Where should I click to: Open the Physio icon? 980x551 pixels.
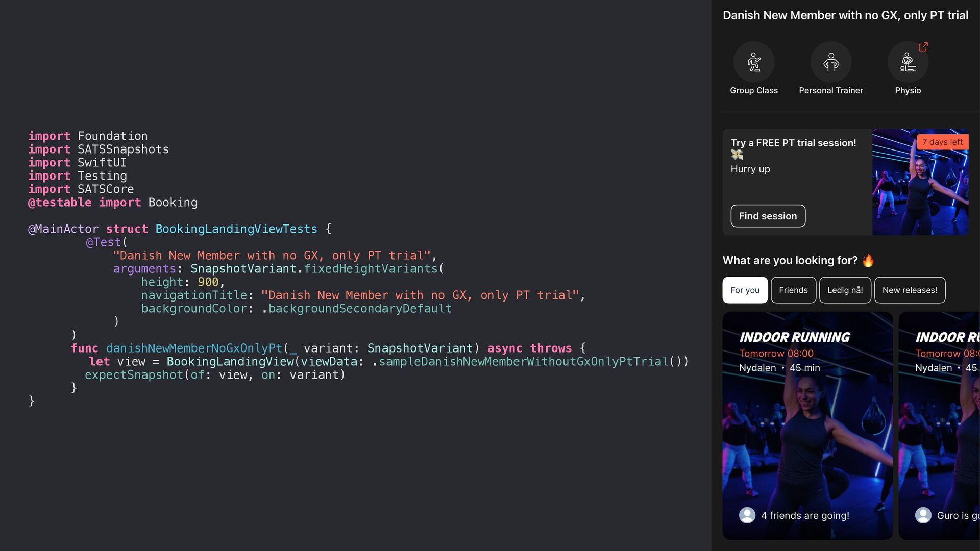[x=908, y=62]
